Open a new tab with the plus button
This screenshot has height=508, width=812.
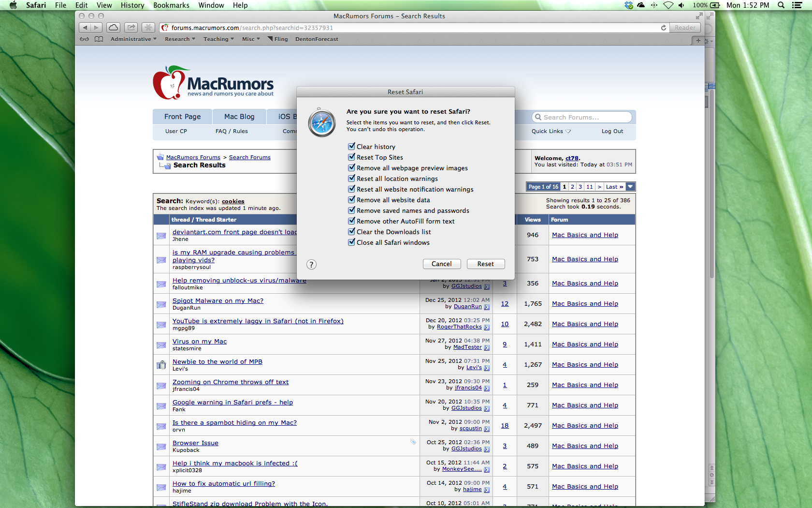(698, 41)
